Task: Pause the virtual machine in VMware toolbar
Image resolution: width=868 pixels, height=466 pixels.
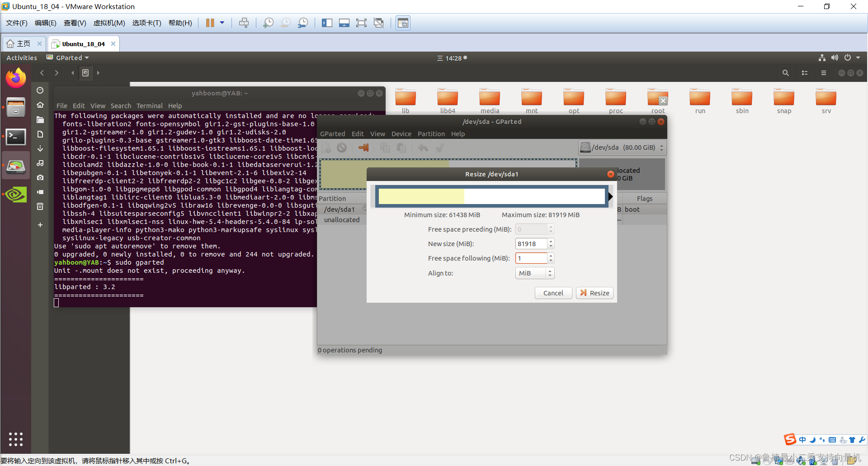Action: pyautogui.click(x=210, y=23)
